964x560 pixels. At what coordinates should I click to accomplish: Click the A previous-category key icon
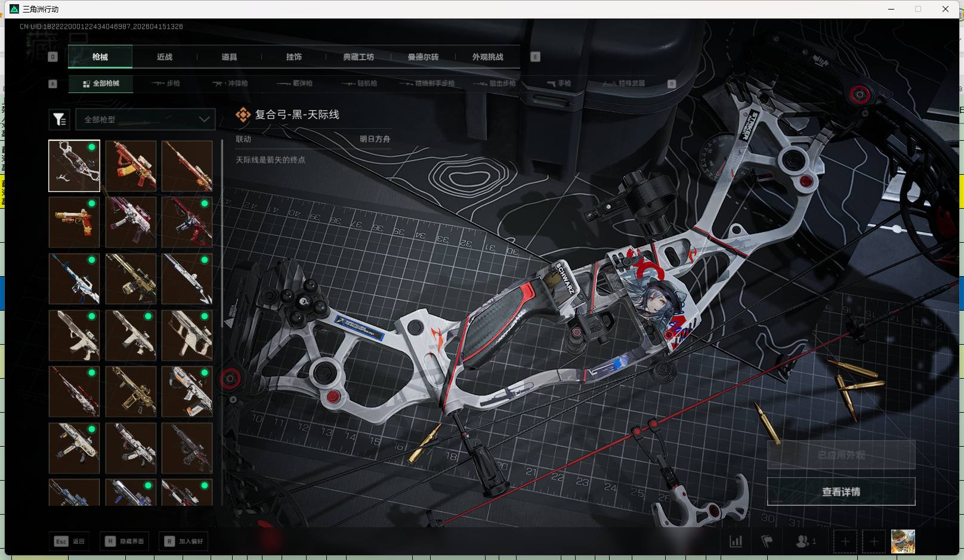(x=52, y=83)
